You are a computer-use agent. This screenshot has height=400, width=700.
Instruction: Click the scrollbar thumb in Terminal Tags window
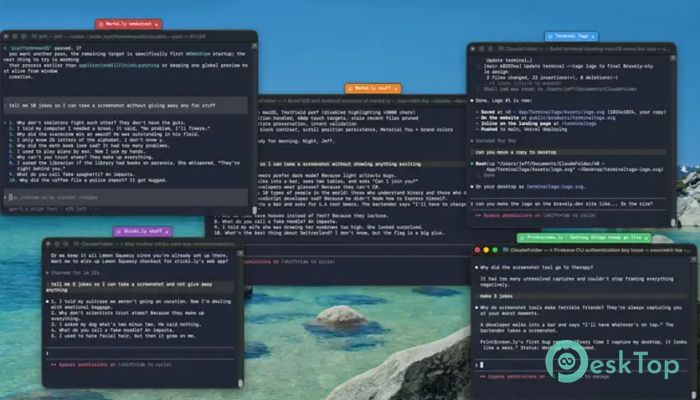(x=673, y=222)
